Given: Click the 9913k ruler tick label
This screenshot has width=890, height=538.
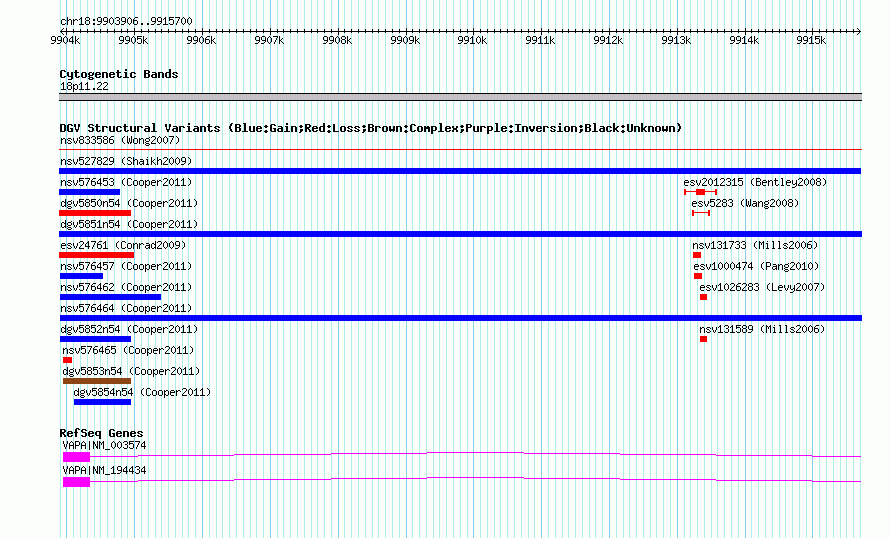Looking at the screenshot, I should click(676, 40).
